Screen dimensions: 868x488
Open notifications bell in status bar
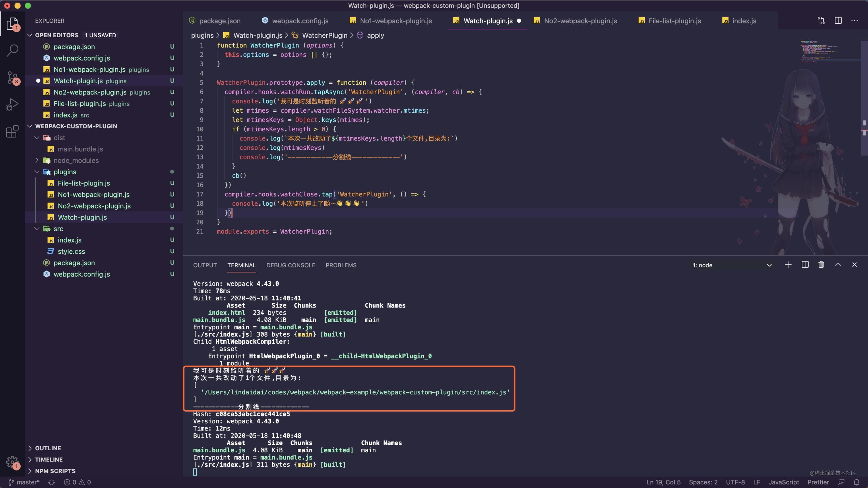point(857,482)
